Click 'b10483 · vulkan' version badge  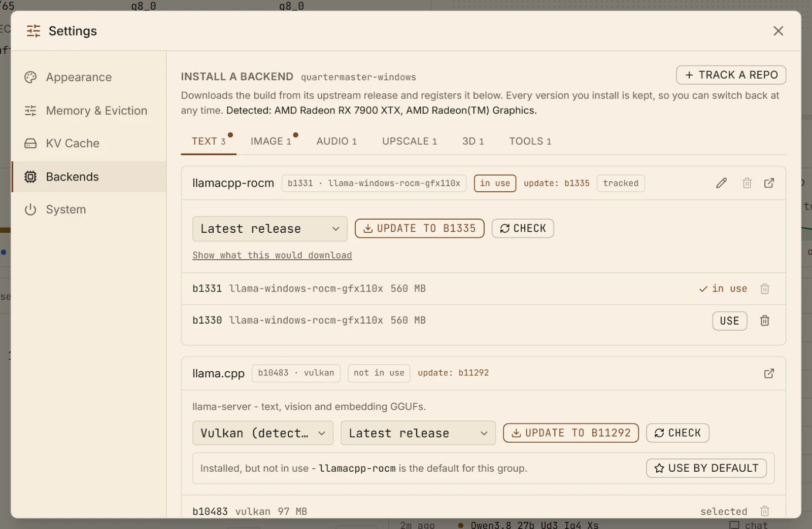296,373
